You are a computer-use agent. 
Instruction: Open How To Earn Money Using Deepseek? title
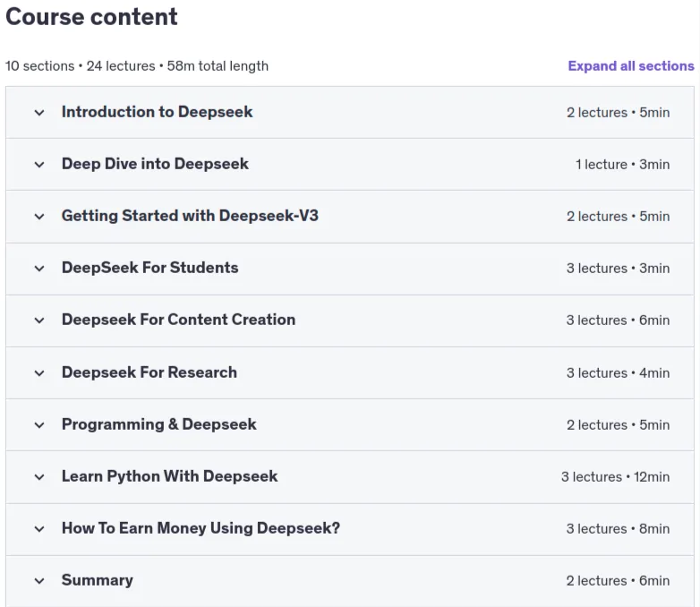(x=201, y=528)
